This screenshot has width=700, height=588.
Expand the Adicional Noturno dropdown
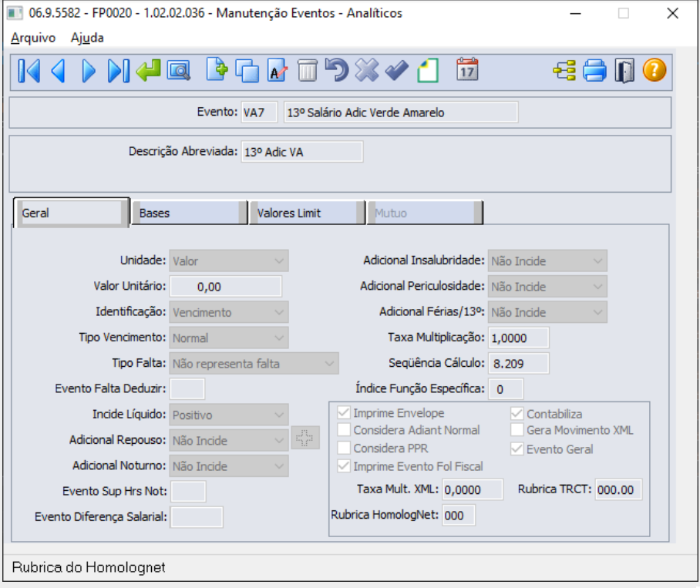(229, 465)
